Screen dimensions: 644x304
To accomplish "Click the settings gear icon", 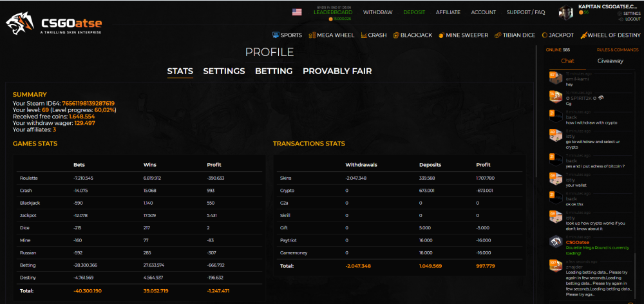I will point(620,14).
